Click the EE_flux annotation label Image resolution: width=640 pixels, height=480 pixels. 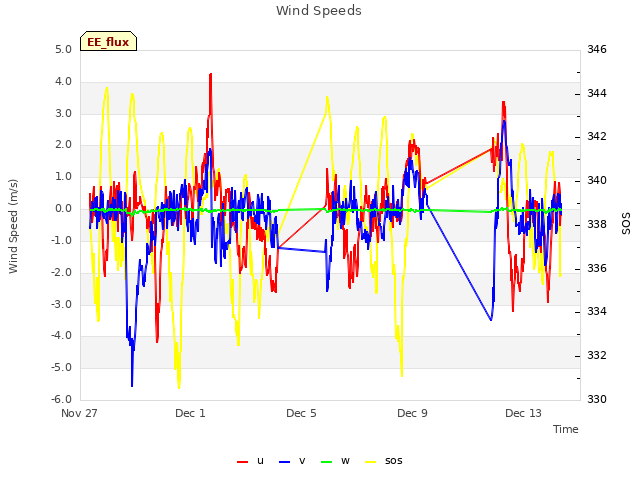108,42
